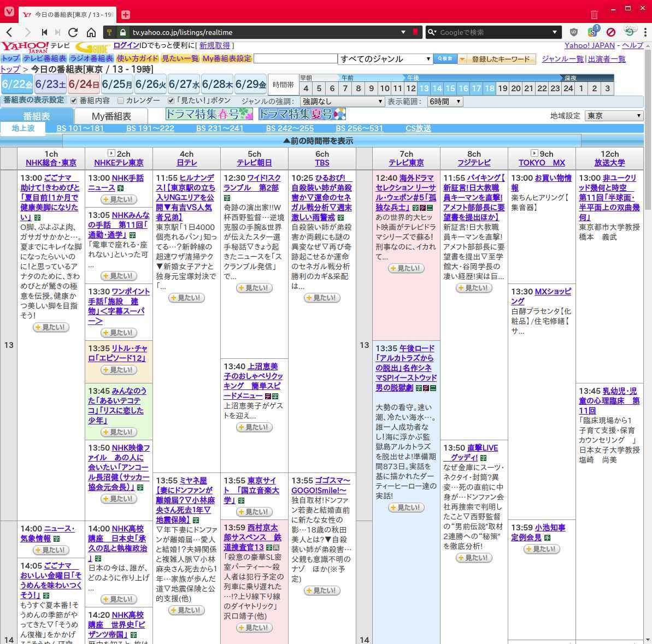Screen dimensions: 652x644
Task: Open the green S extension with badge
Action: [x=593, y=31]
